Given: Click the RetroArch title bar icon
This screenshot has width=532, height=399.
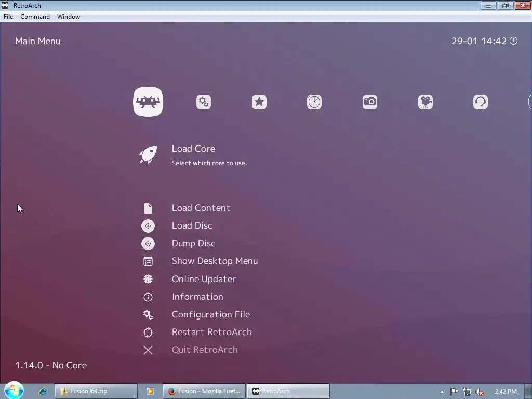Looking at the screenshot, I should (x=5, y=5).
